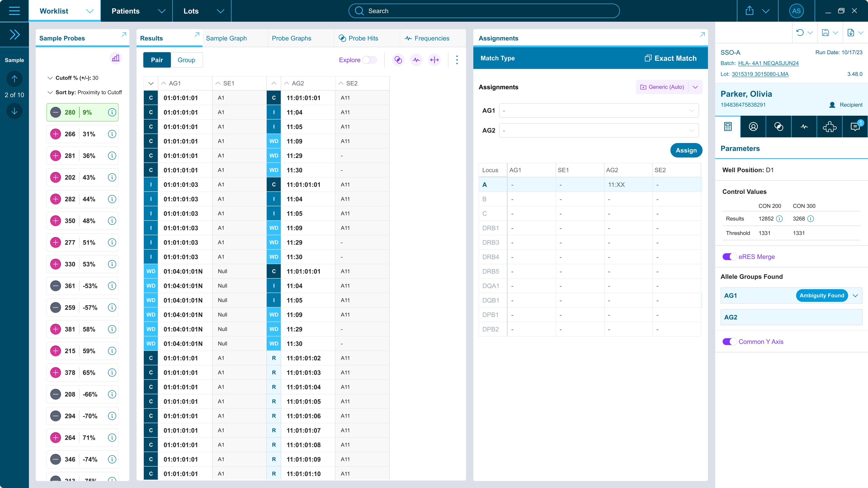
Task: Select the waveform panel icon on right sidebar
Action: (x=804, y=127)
